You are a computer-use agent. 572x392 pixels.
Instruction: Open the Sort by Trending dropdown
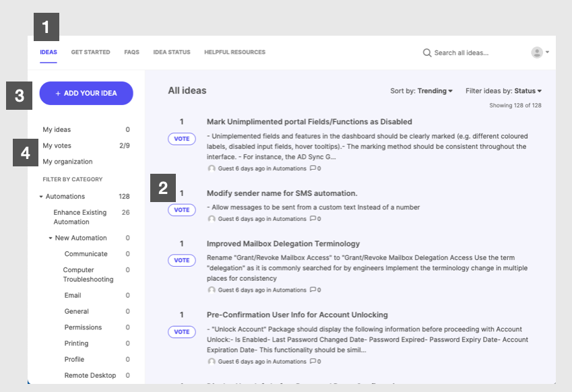click(421, 91)
